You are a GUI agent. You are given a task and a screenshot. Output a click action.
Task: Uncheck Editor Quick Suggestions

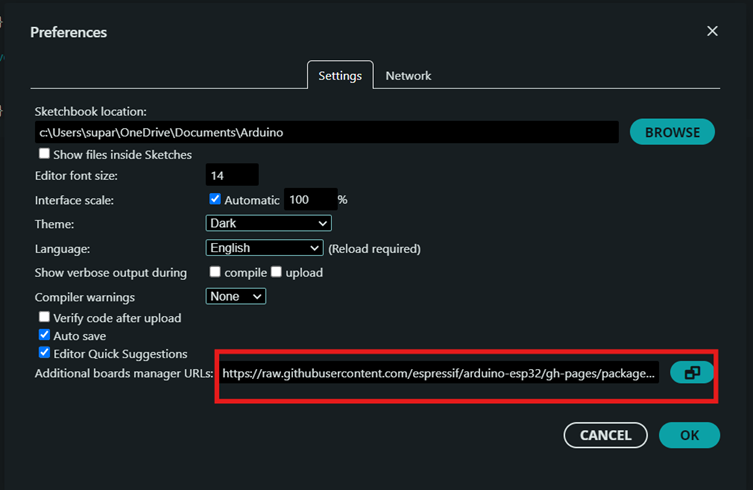pyautogui.click(x=44, y=353)
